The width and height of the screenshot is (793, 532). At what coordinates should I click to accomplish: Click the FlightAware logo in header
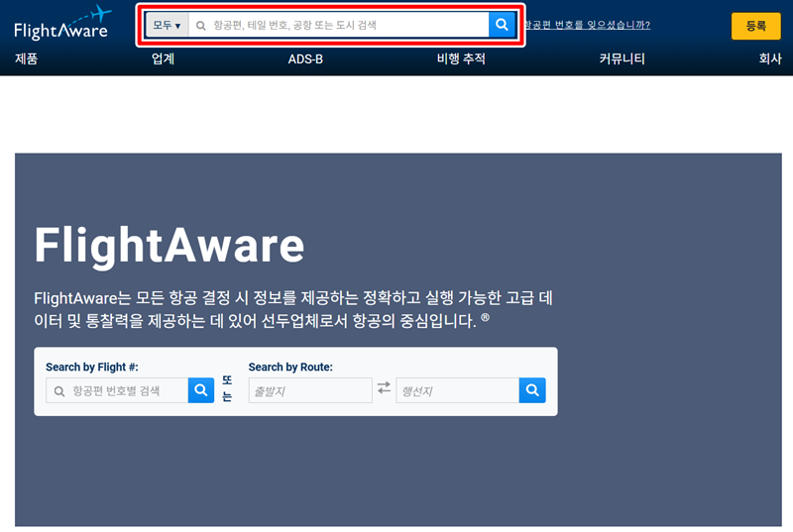click(x=62, y=23)
